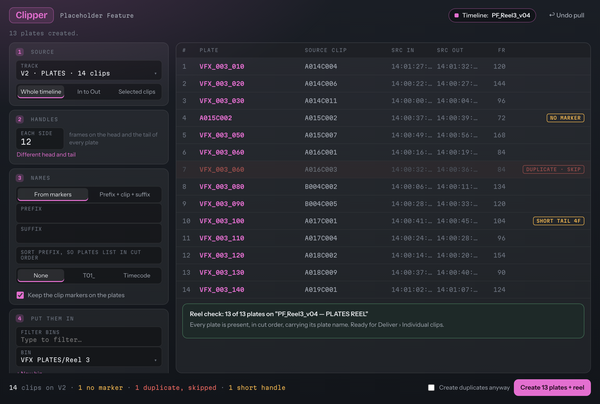Viewport: 600px width, 404px height.
Task: Click the Undo pull arrow link
Action: tap(567, 15)
